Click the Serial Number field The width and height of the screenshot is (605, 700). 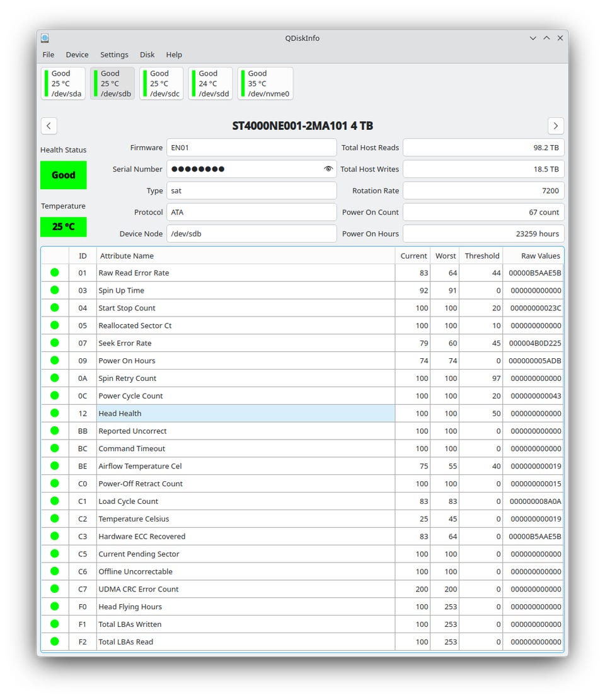[x=251, y=169]
